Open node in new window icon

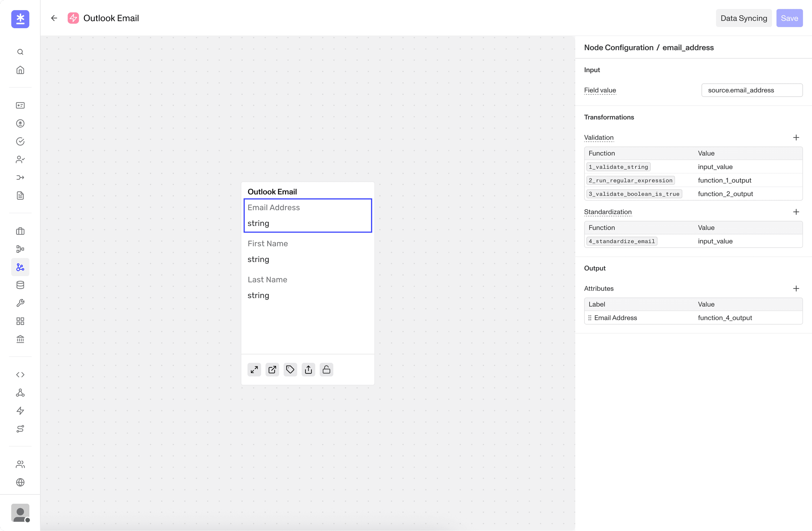coord(272,369)
